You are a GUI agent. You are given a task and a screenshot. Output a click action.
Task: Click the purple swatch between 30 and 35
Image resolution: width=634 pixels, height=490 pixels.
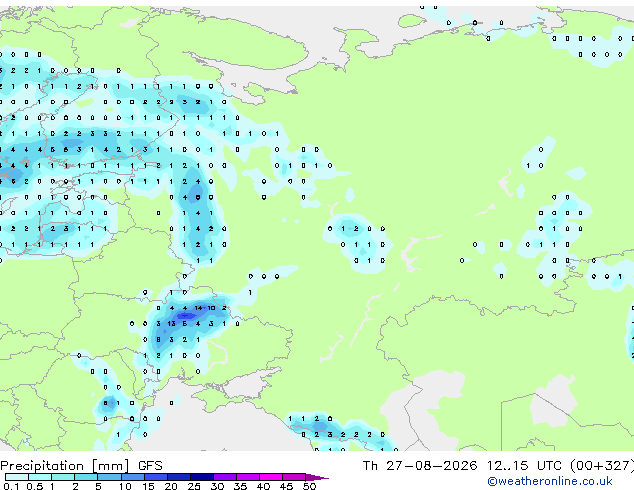[225, 477]
